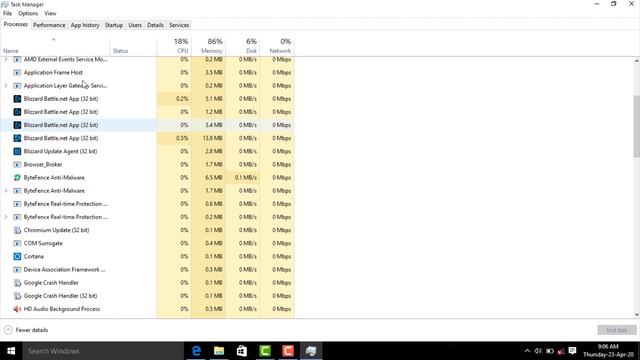This screenshot has height=360, width=640.
Task: Select the Browser_Broker process name
Action: (x=43, y=164)
